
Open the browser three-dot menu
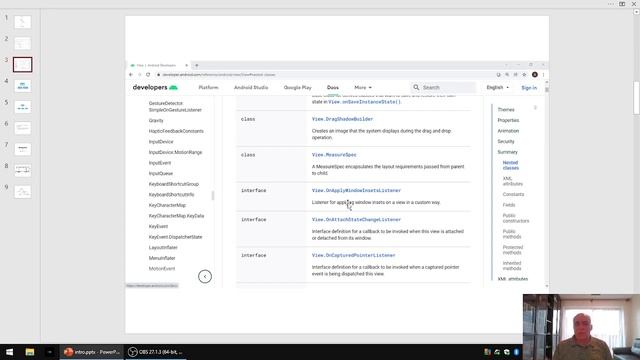(x=543, y=75)
